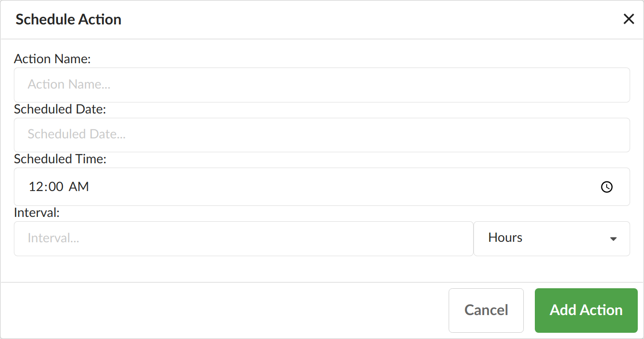Click the 'Scheduled Date:' label
Image resolution: width=644 pixels, height=339 pixels.
60,109
